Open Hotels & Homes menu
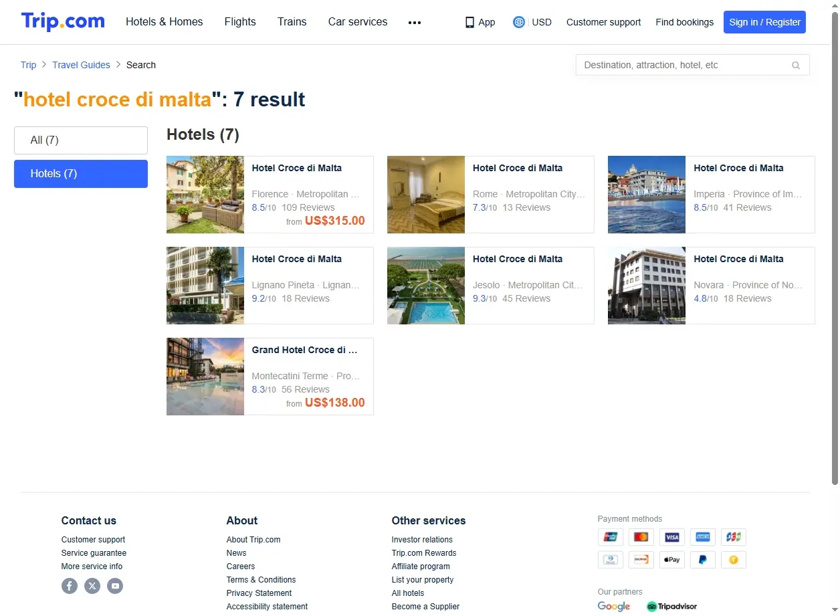Image resolution: width=840 pixels, height=616 pixels. (165, 22)
